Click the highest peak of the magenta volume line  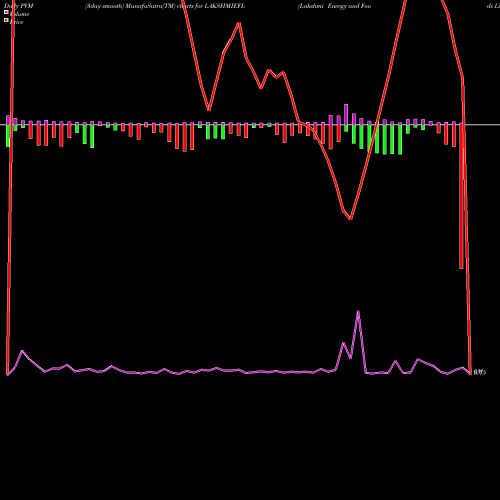pyautogui.click(x=358, y=311)
